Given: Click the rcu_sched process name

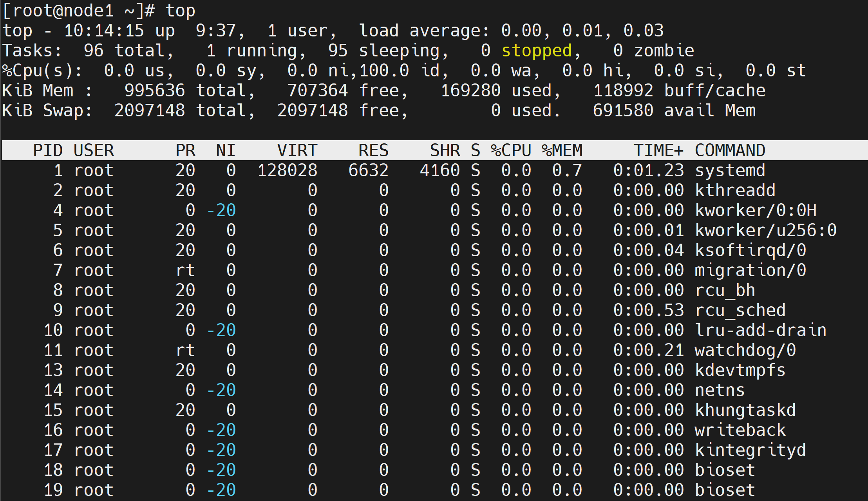Looking at the screenshot, I should 740,310.
